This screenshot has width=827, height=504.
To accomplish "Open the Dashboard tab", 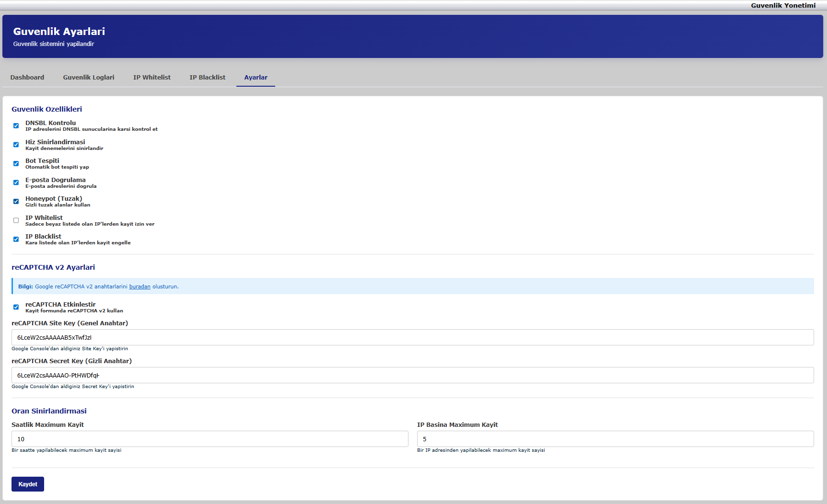I will point(27,78).
